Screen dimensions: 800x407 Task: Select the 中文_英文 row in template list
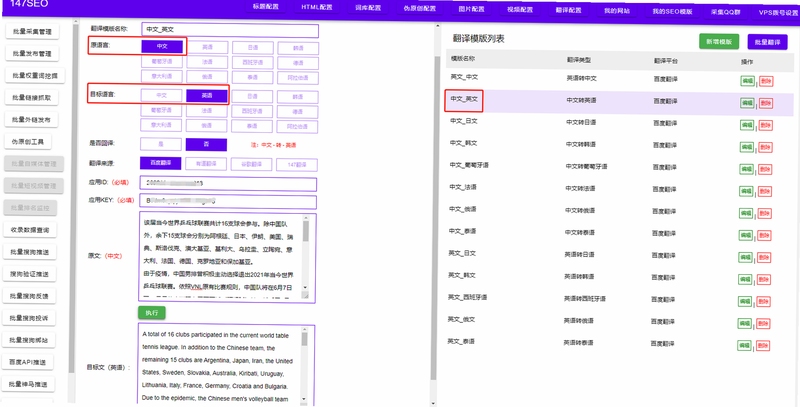tap(619, 101)
